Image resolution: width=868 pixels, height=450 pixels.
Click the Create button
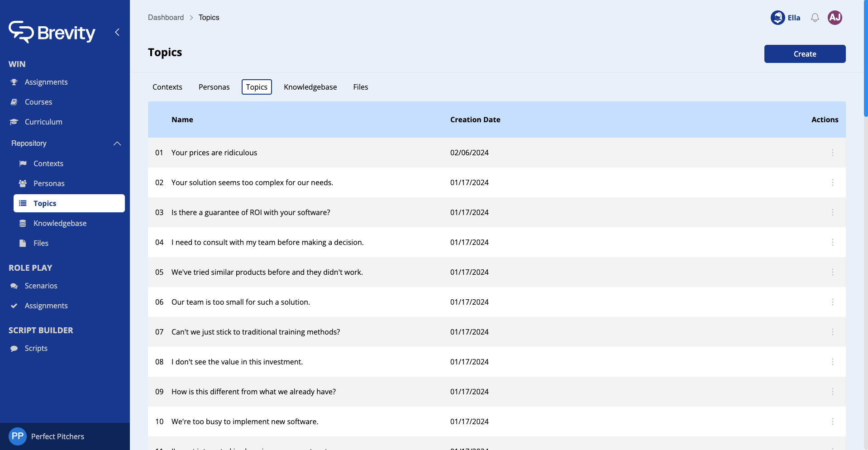pos(805,54)
